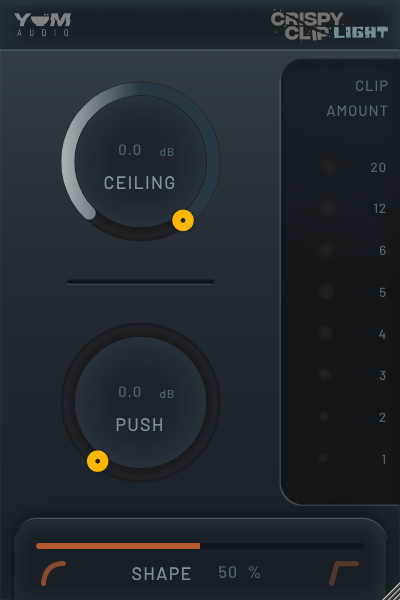
Task: Click the Yum Audio logo
Action: (x=42, y=24)
